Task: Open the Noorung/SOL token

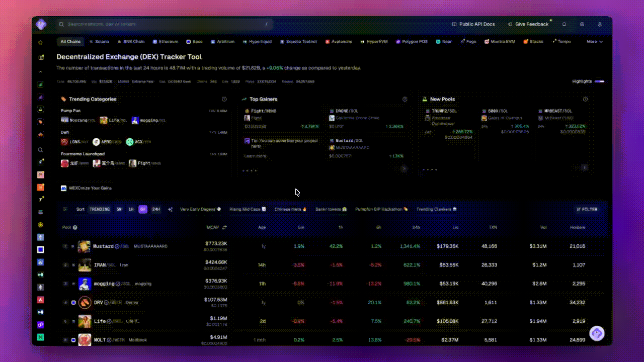Action: tap(78, 121)
